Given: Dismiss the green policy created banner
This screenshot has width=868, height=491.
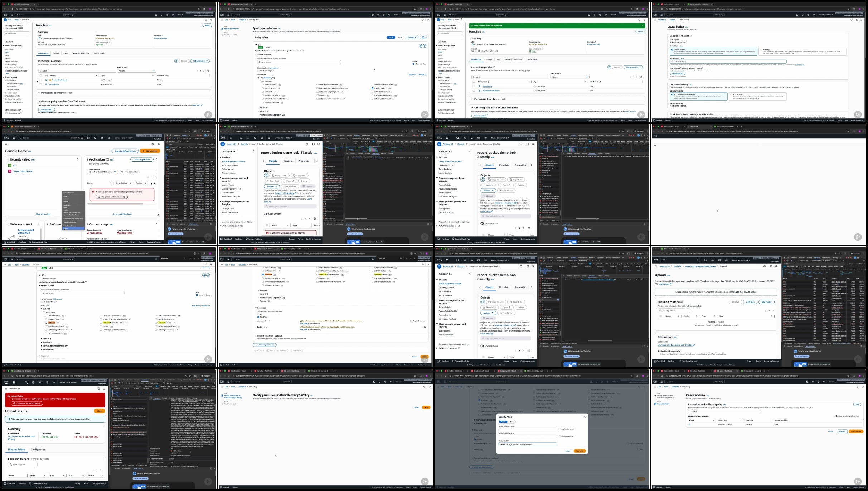Looking at the screenshot, I should [x=642, y=26].
